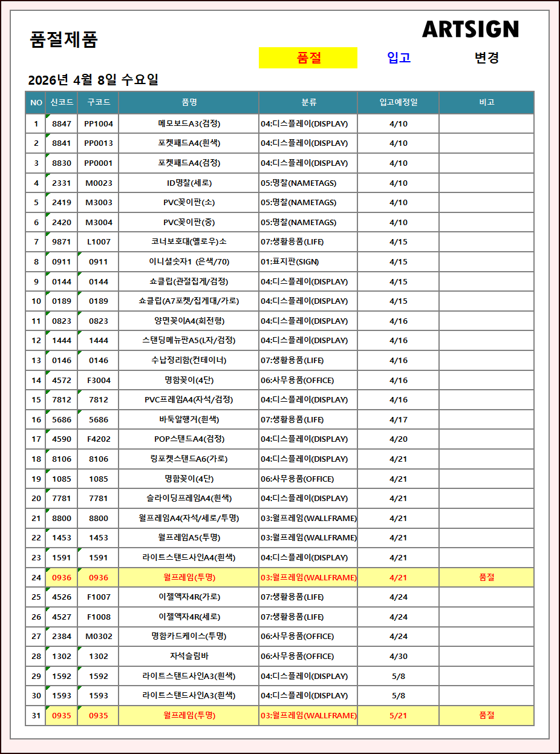Click the 품절 remark in row 24
Viewport: 560px width, 754px height.
(x=486, y=577)
